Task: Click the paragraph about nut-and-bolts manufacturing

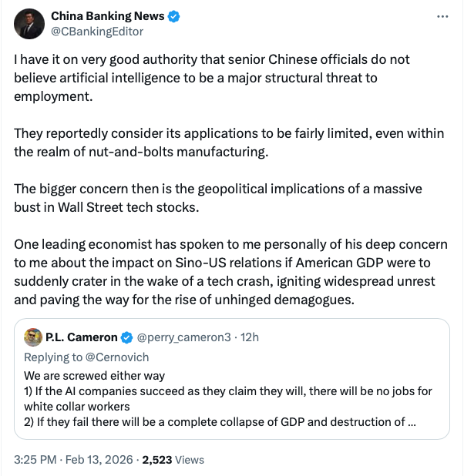Action: pos(229,142)
